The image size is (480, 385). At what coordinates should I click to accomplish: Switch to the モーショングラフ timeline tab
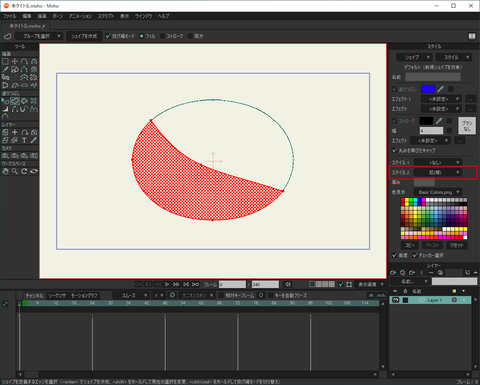coord(84,296)
